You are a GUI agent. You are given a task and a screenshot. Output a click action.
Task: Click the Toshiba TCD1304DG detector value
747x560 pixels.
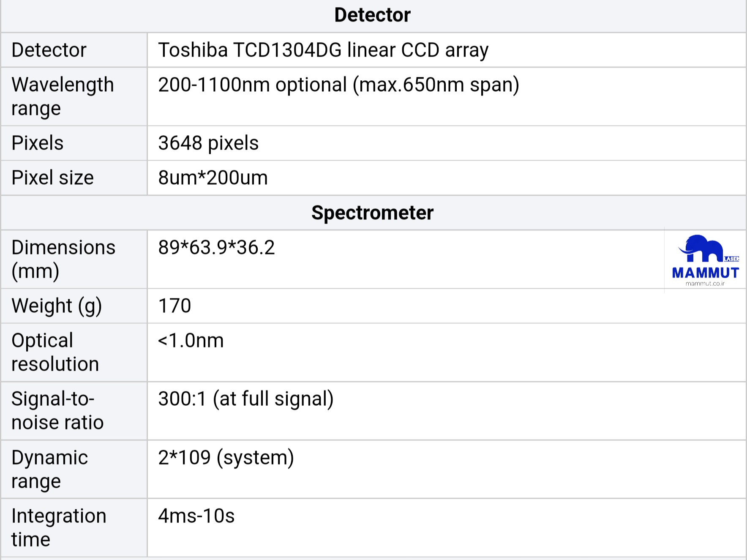point(323,50)
